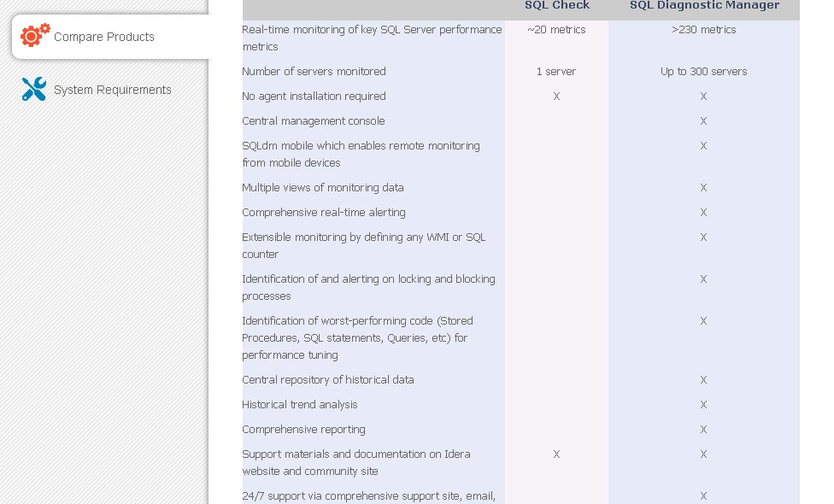The height and width of the screenshot is (504, 834).
Task: Click 'Central management console' row text
Action: pos(314,121)
